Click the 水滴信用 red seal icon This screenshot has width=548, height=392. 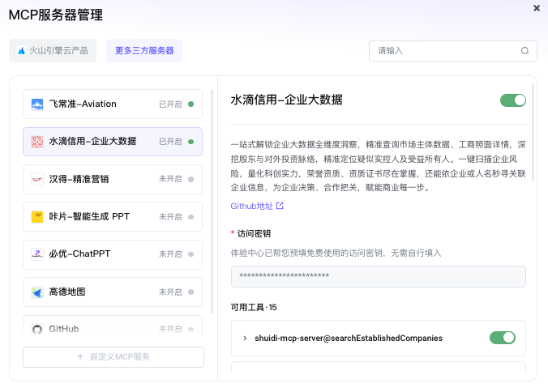37,142
